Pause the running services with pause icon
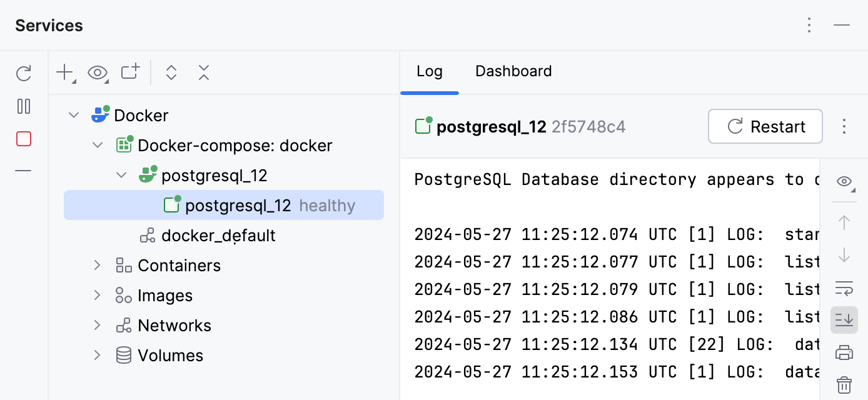The width and height of the screenshot is (868, 400). coord(23,106)
